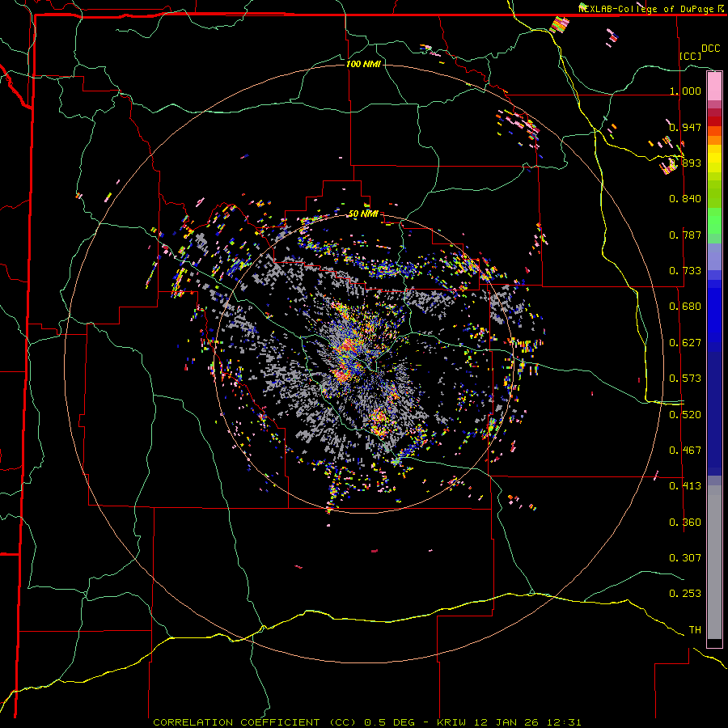The image size is (728, 728).
Task: Click the 0.467 scale label
Action: point(685,451)
